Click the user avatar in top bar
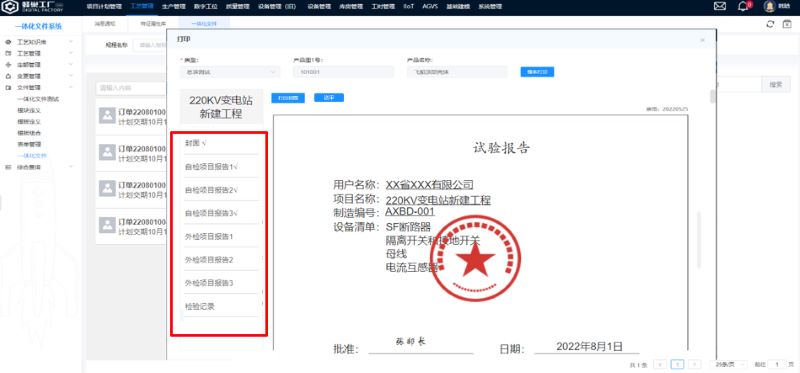Screen dimensions: 800x373 pyautogui.click(x=769, y=7)
